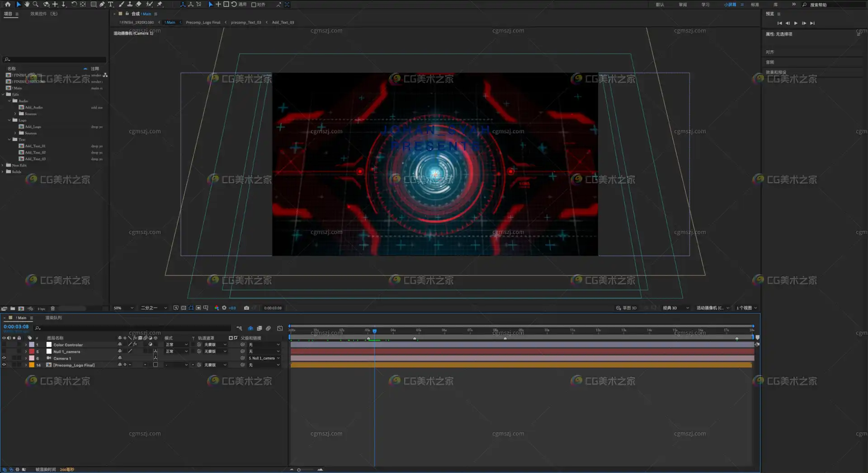Toggle the 草图 3D draft button
868x473 pixels.
(x=626, y=308)
